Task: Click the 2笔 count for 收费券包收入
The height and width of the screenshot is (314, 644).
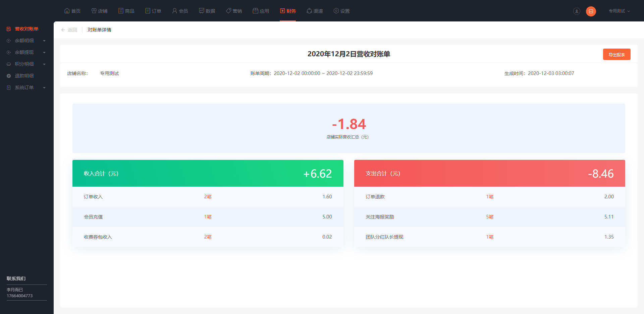Action: coord(208,237)
